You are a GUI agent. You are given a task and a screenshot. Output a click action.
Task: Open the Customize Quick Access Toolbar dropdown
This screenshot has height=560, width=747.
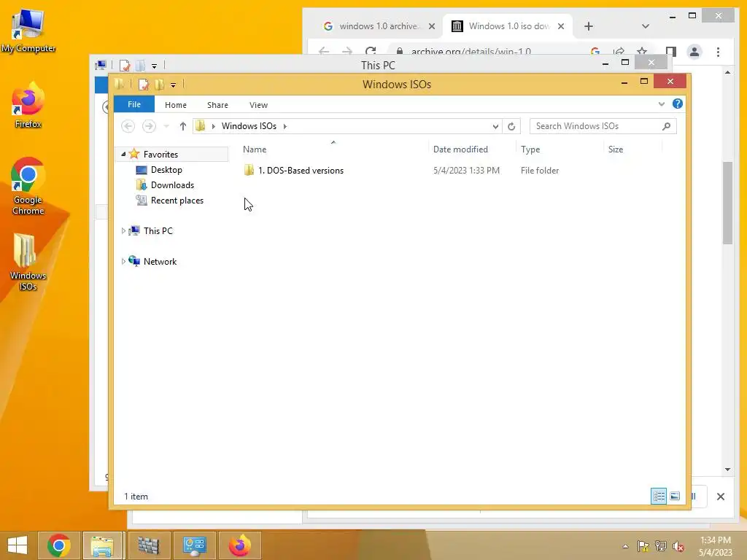point(174,85)
